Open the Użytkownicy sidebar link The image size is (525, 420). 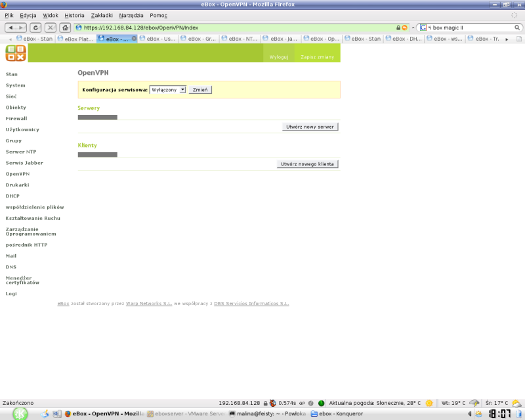22,130
